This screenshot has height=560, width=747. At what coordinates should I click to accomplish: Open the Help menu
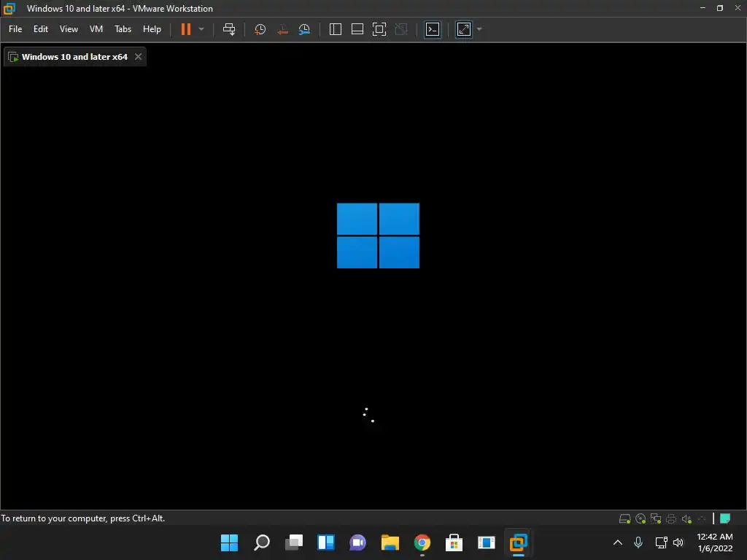(152, 29)
